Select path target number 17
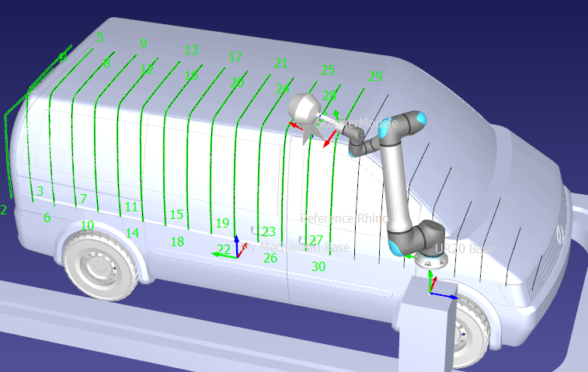The width and height of the screenshot is (588, 372). 235,57
